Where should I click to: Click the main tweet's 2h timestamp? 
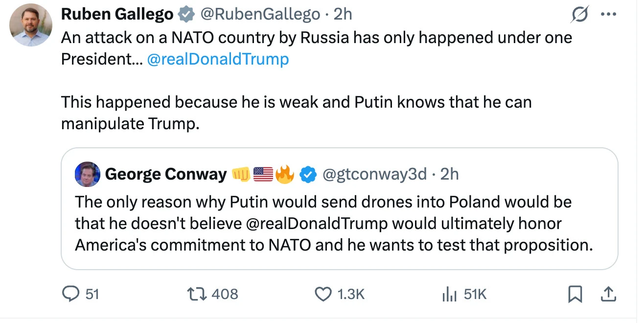coord(343,15)
